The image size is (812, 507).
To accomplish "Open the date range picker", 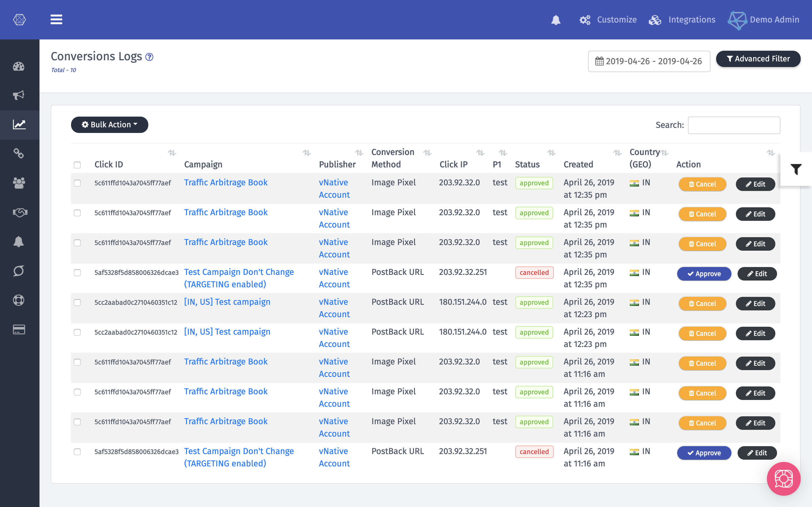I will click(x=649, y=61).
